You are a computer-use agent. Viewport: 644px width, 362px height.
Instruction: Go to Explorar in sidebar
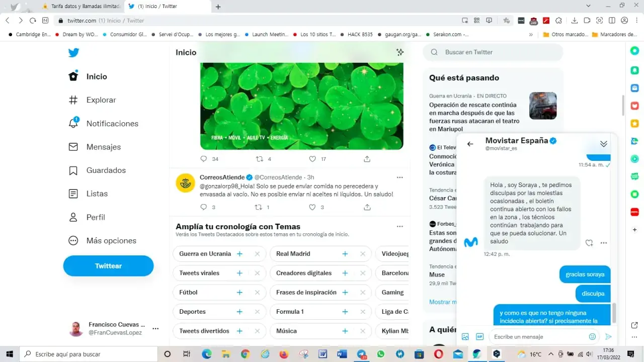click(x=92, y=100)
